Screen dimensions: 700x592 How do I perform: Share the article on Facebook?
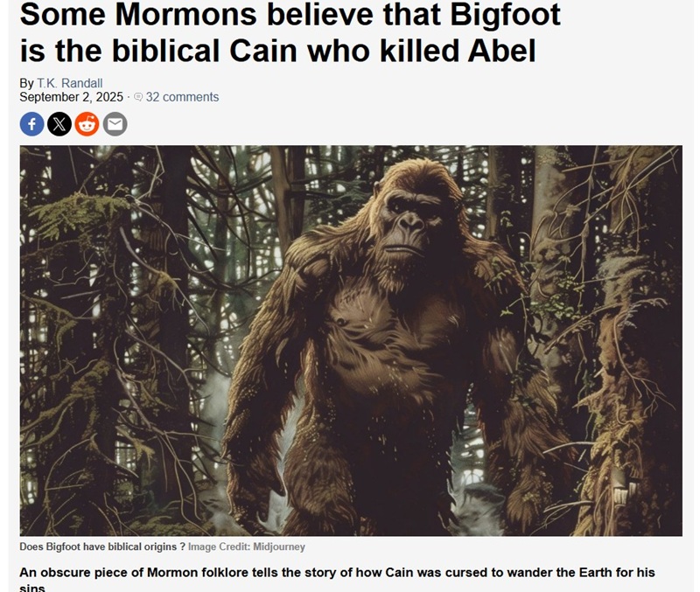[x=31, y=124]
